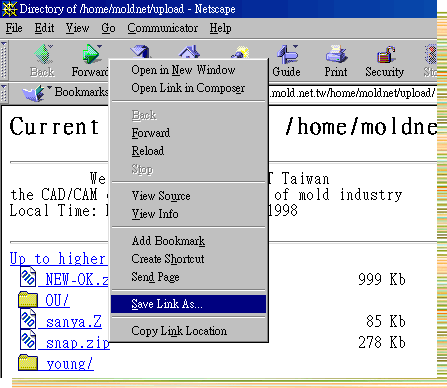Image resolution: width=447 pixels, height=388 pixels.
Task: Click the Back toolbar arrow icon
Action: [43, 54]
